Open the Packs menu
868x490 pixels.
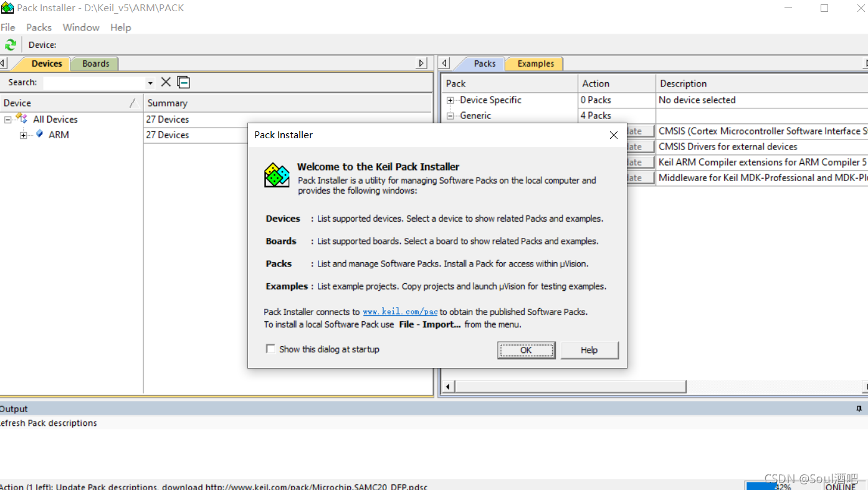pos(39,27)
